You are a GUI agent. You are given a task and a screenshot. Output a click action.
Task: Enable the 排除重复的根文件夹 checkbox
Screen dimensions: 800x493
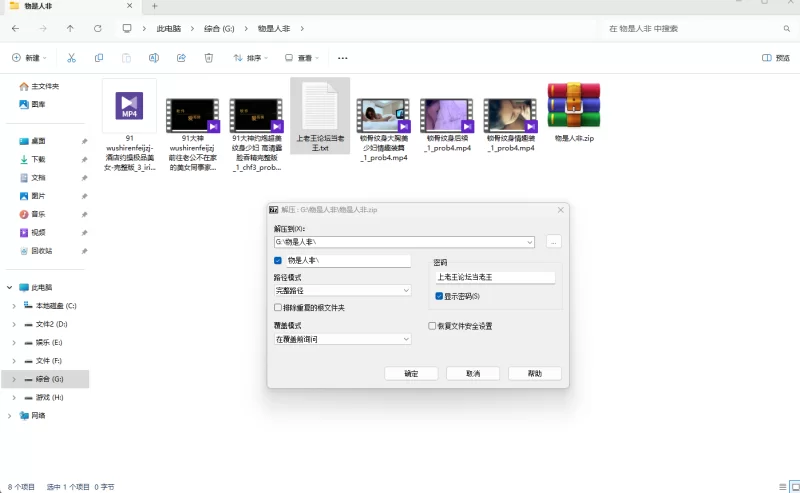(278, 308)
